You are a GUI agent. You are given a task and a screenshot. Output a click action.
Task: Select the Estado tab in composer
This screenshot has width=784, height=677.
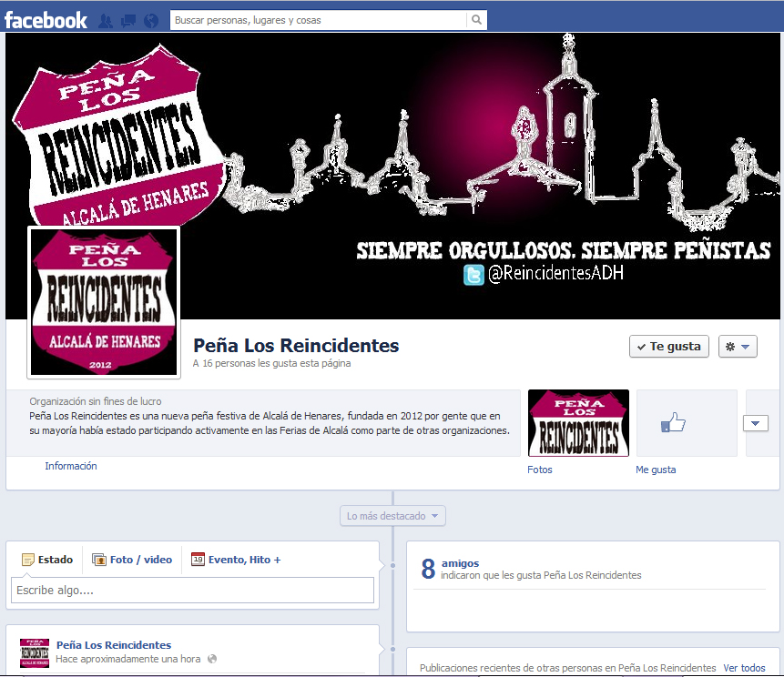pos(47,560)
